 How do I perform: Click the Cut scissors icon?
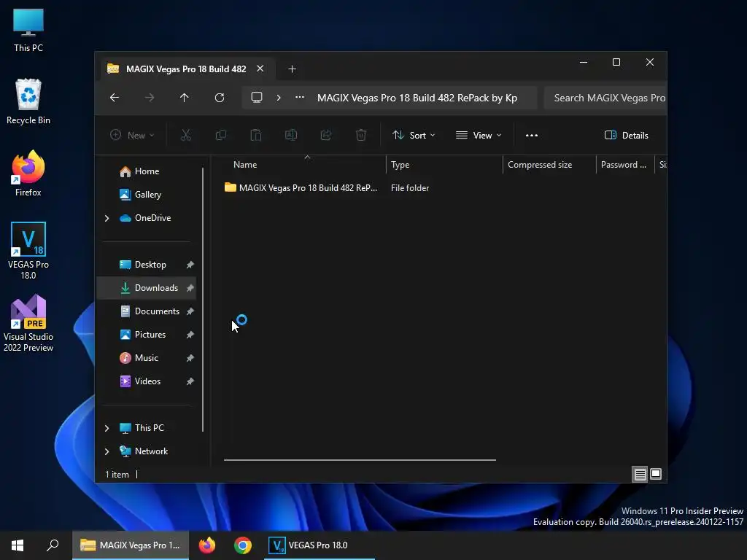coord(186,135)
